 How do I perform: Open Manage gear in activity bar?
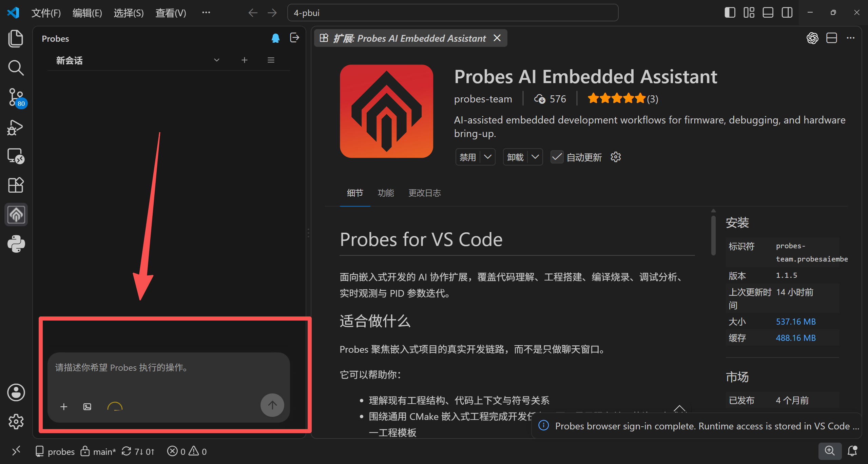coord(16,422)
